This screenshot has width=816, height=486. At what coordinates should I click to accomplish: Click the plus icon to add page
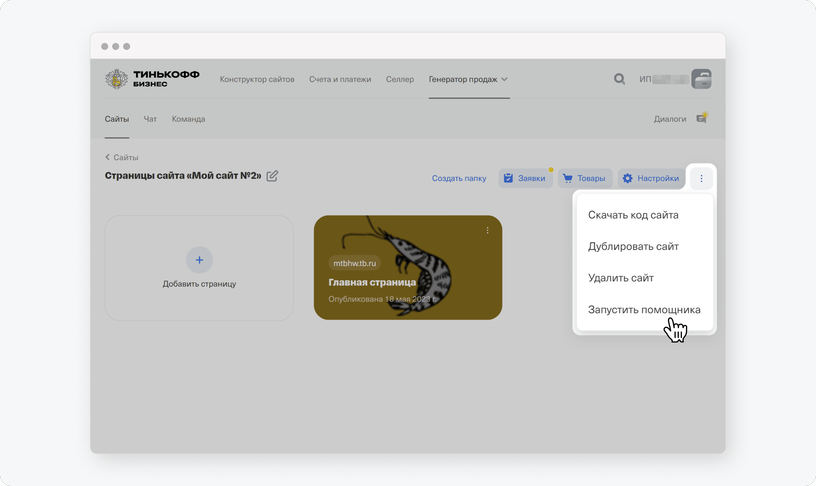pyautogui.click(x=199, y=260)
